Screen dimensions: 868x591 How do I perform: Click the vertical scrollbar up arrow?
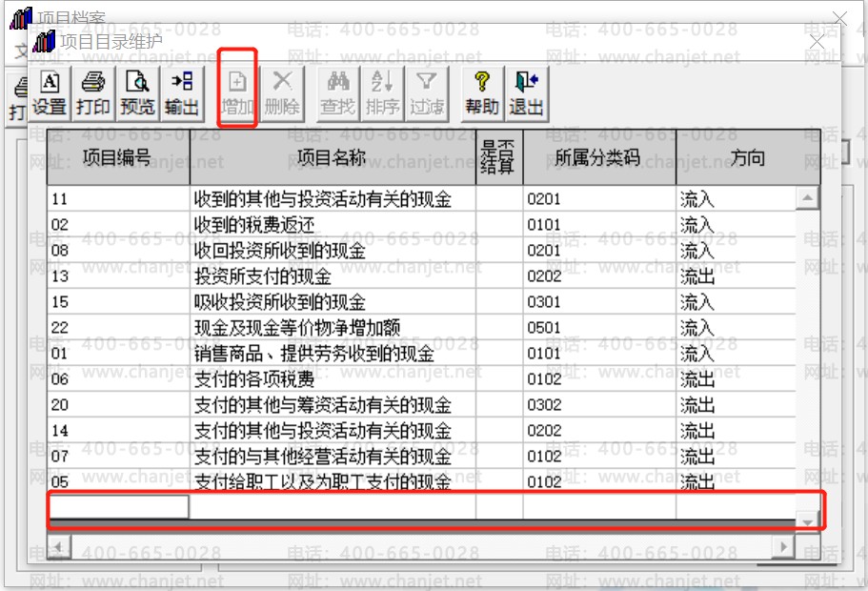(808, 197)
